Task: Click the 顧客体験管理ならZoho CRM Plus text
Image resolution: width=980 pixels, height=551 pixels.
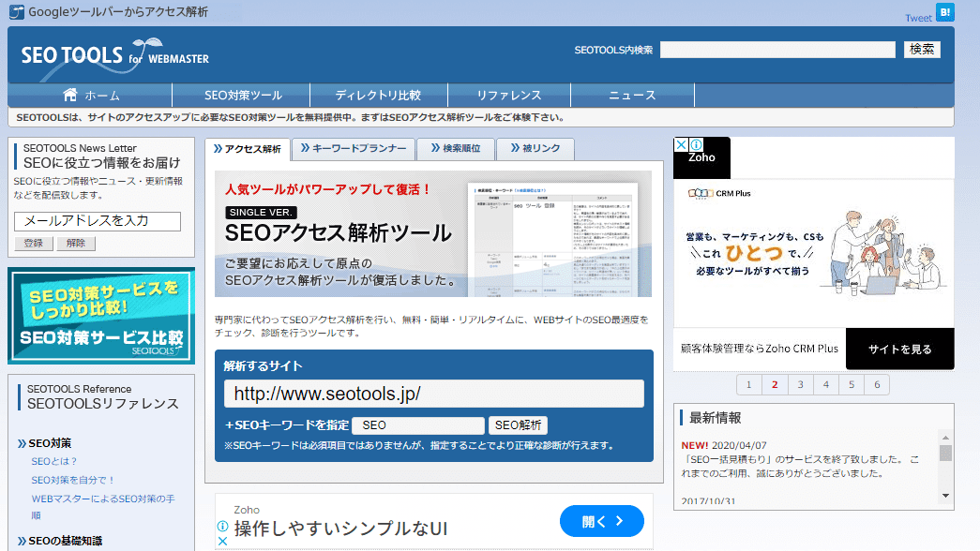Action: (760, 350)
